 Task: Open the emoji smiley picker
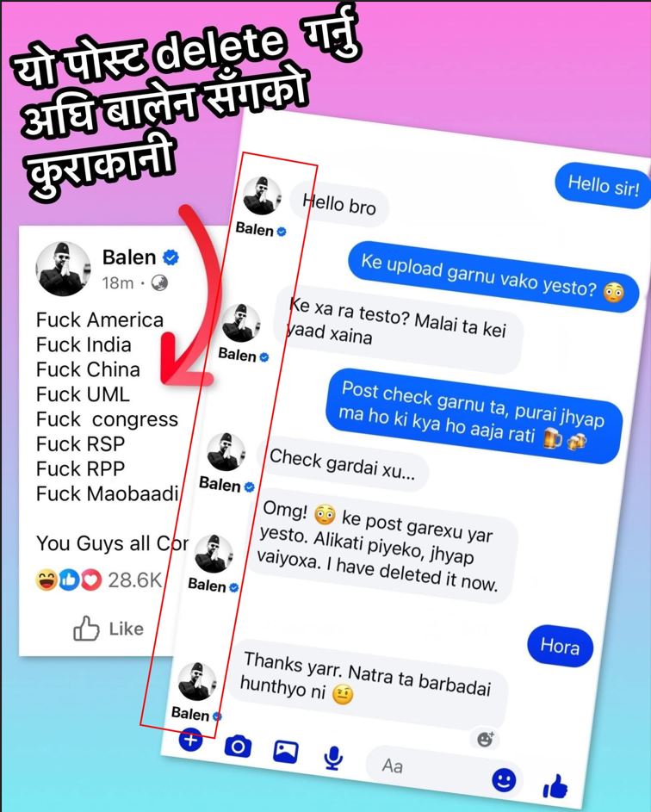[x=504, y=779]
